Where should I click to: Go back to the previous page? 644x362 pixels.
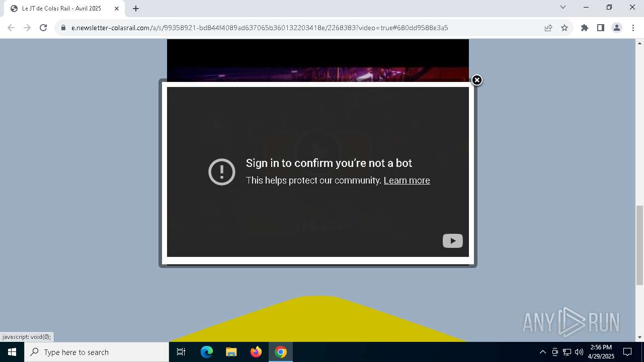11,28
